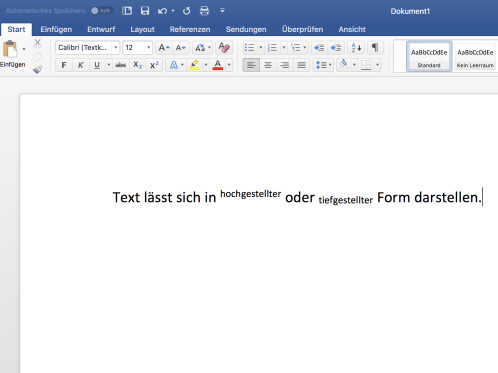Apply text effects with the outlined A
The height and width of the screenshot is (373, 498).
(173, 65)
